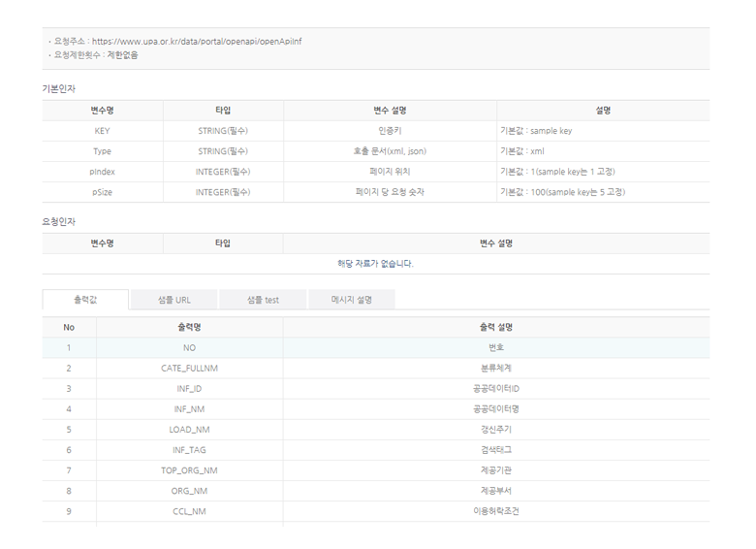This screenshot has height=549, width=756.
Task: Click the pSize variable name cell
Action: pyautogui.click(x=102, y=192)
